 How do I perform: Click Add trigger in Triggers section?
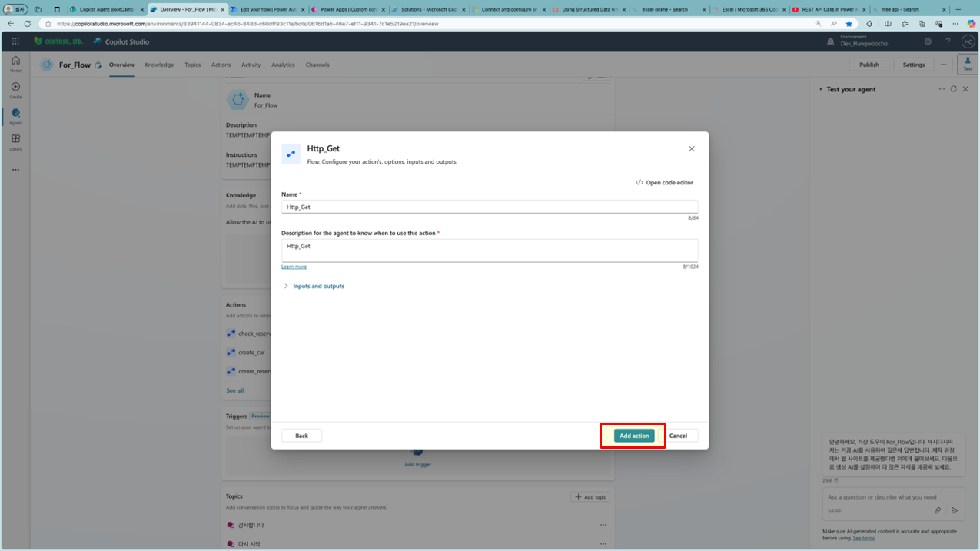coord(417,464)
